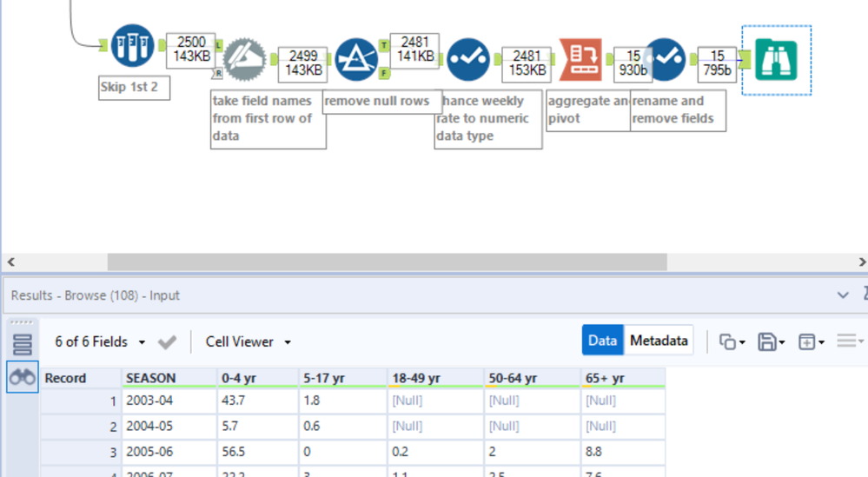This screenshot has width=868, height=477.
Task: Select the 56.5 cell
Action: coord(257,452)
